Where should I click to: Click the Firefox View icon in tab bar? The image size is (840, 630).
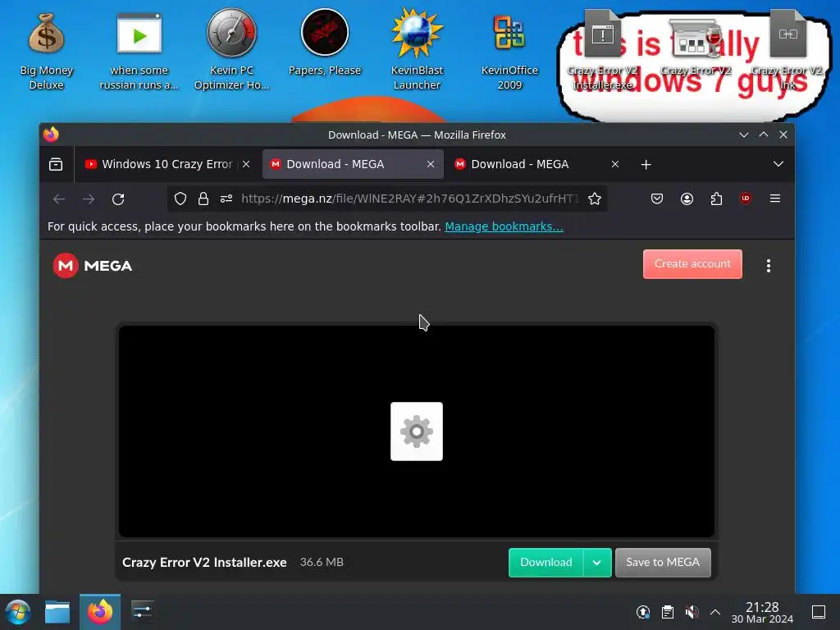56,164
